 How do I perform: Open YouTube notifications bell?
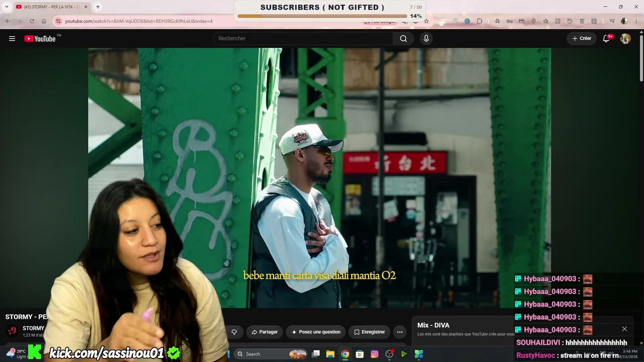(x=607, y=39)
